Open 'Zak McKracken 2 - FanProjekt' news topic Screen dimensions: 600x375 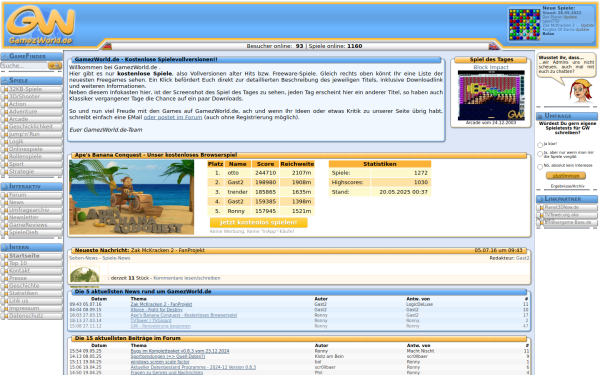(x=161, y=305)
